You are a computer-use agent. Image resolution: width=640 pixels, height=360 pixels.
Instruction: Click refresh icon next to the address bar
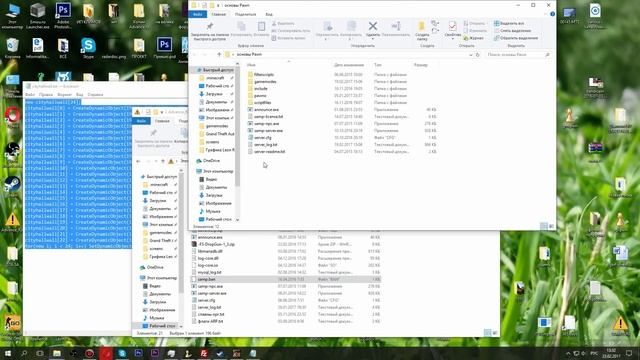click(478, 54)
